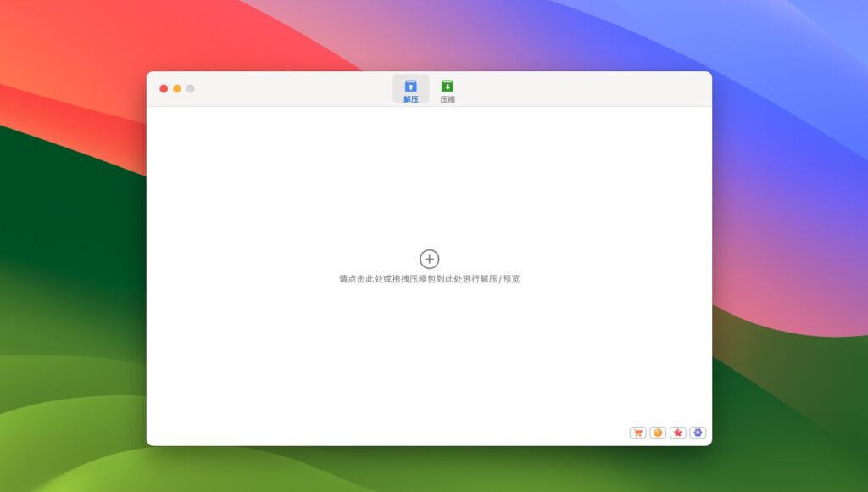
Task: Click the settings button at bottom right
Action: point(697,432)
